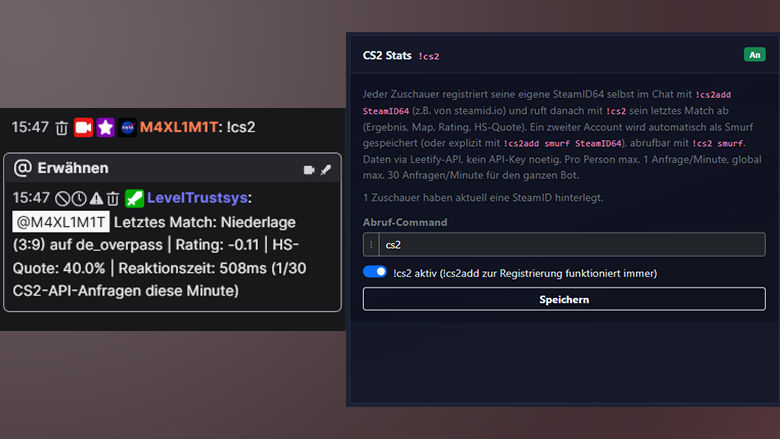
Task: Click the CS2 Stats panel title
Action: (x=387, y=56)
